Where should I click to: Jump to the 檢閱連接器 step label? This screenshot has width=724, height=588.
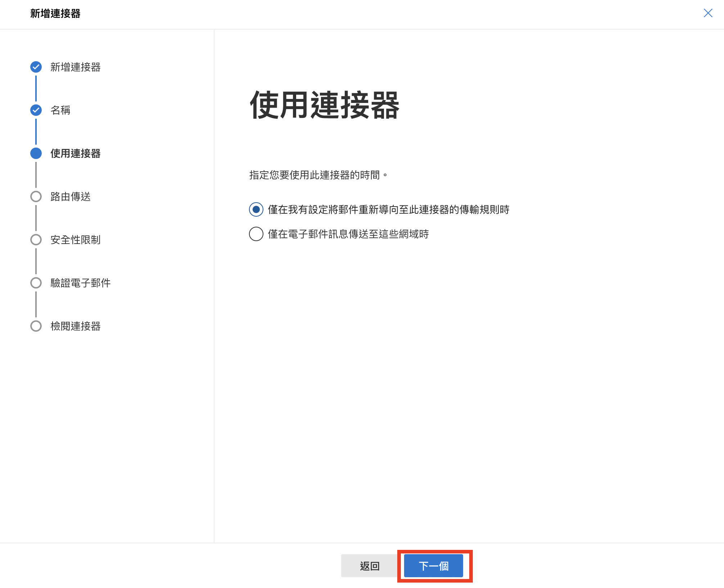click(76, 326)
